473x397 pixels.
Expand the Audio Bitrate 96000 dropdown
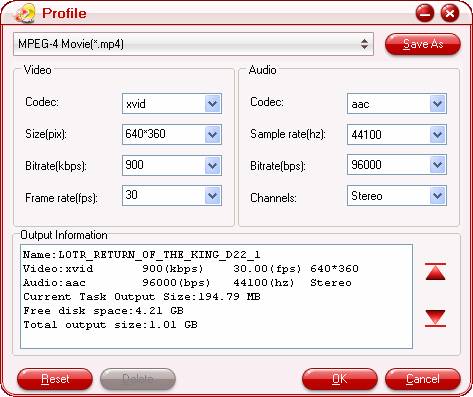point(437,165)
